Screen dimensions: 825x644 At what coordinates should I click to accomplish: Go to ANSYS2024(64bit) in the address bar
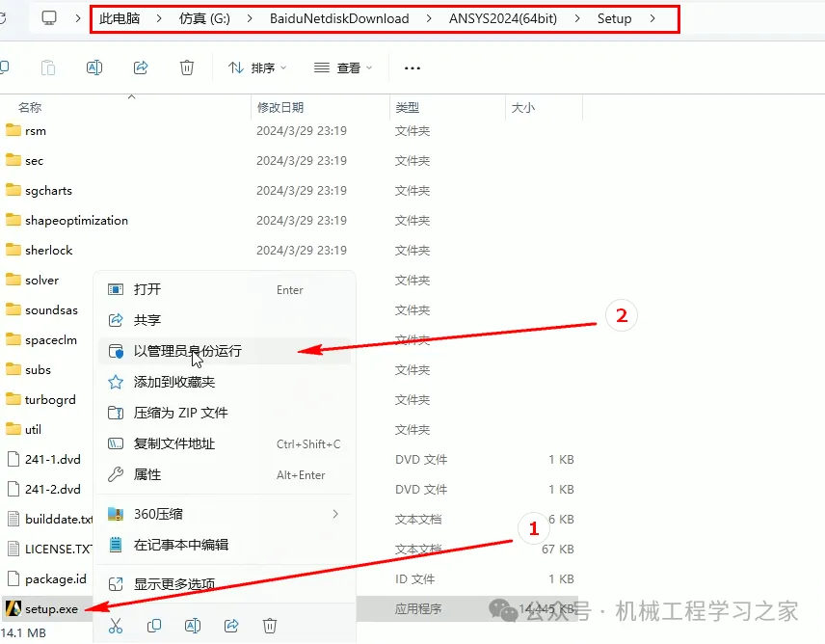[503, 18]
